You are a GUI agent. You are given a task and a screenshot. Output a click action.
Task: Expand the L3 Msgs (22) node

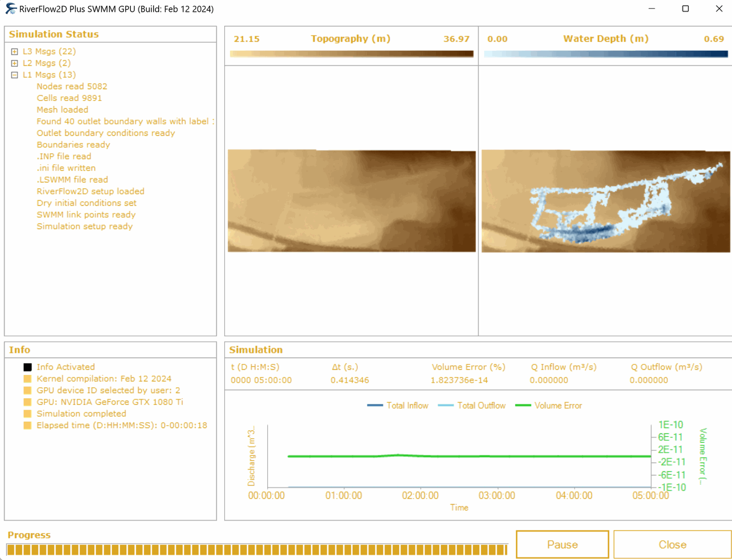tap(15, 52)
